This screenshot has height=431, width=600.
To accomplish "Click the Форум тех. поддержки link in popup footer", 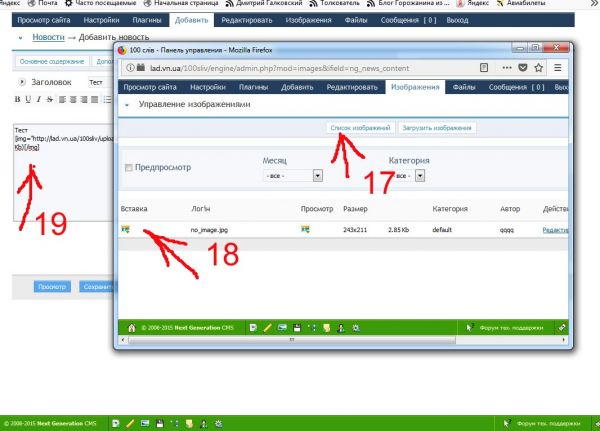I will pyautogui.click(x=511, y=328).
